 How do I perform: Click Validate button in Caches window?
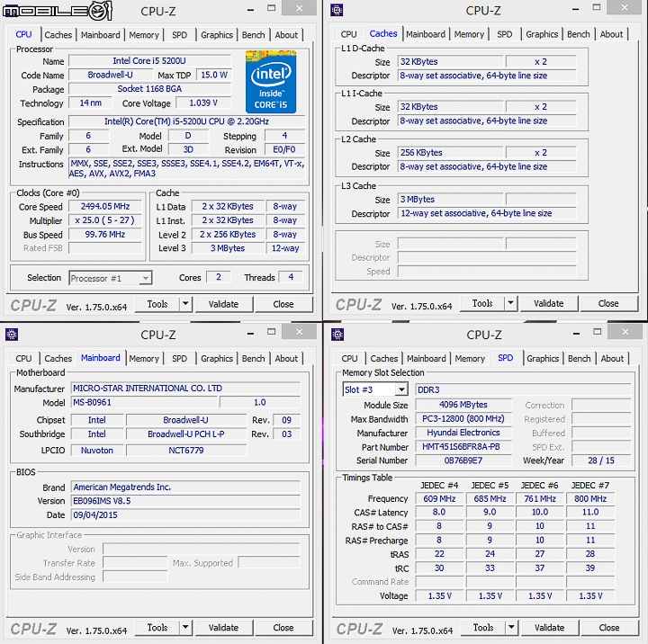[549, 303]
